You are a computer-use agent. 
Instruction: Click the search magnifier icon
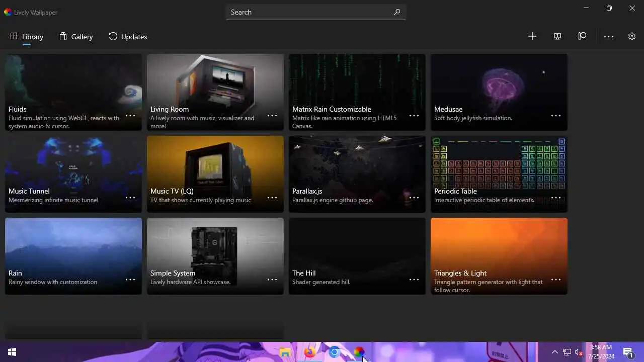(397, 12)
